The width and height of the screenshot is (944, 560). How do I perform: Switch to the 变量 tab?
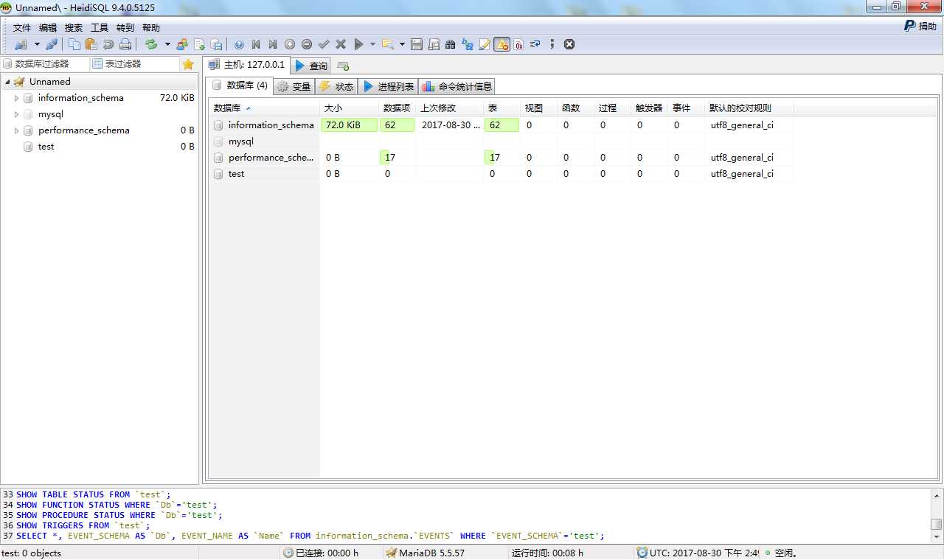(x=294, y=86)
